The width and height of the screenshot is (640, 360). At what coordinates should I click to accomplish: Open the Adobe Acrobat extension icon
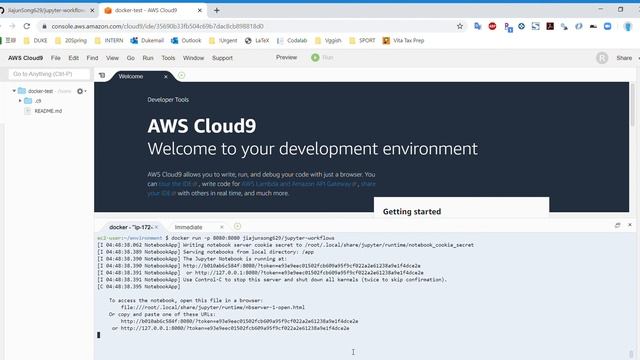[x=550, y=26]
